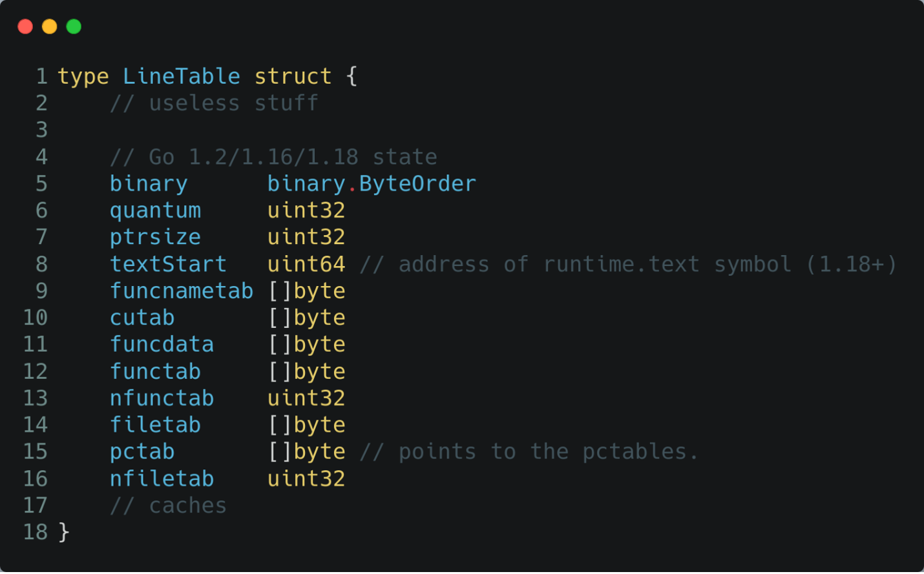Click the LineTable type name

tap(181, 76)
